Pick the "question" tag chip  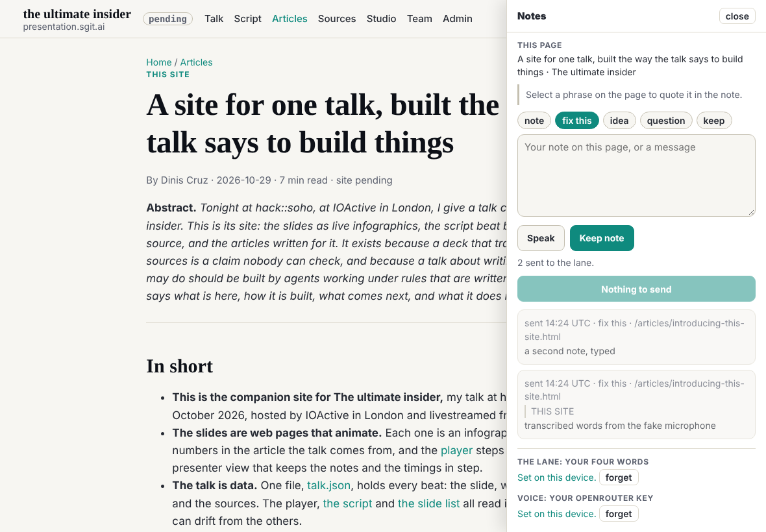666,121
